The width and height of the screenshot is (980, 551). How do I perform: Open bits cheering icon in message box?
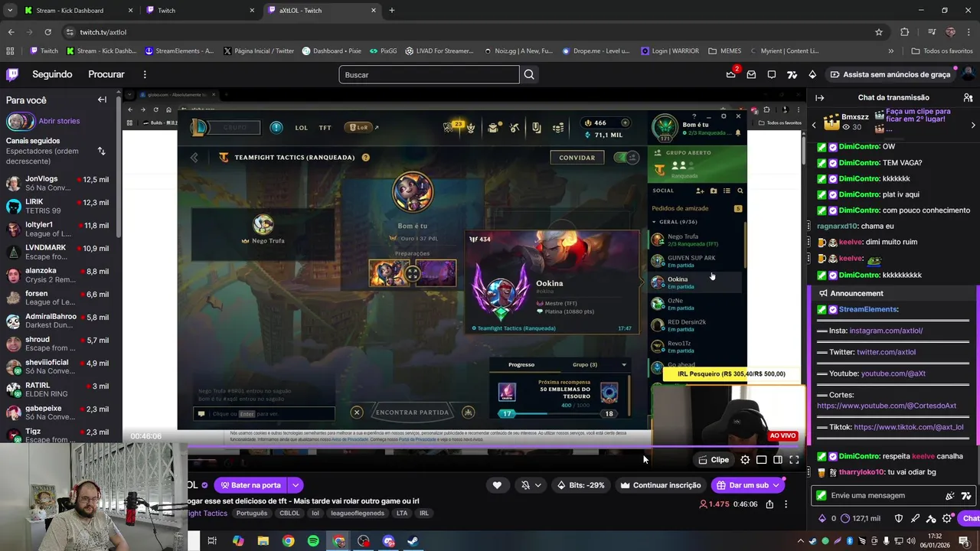(x=950, y=495)
